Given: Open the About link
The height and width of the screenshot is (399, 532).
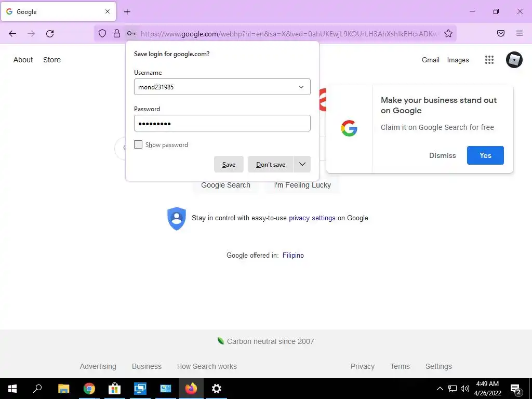Looking at the screenshot, I should click(23, 60).
